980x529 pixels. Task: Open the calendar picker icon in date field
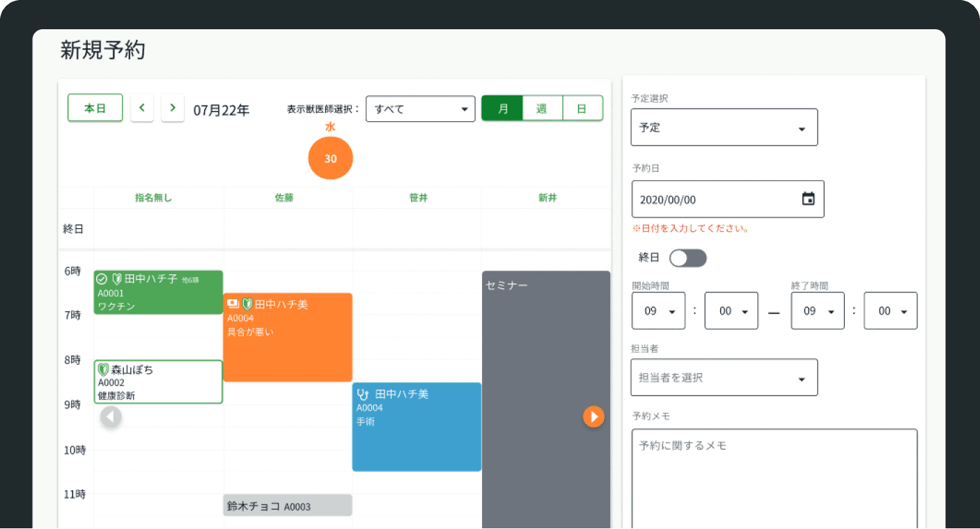click(x=808, y=199)
